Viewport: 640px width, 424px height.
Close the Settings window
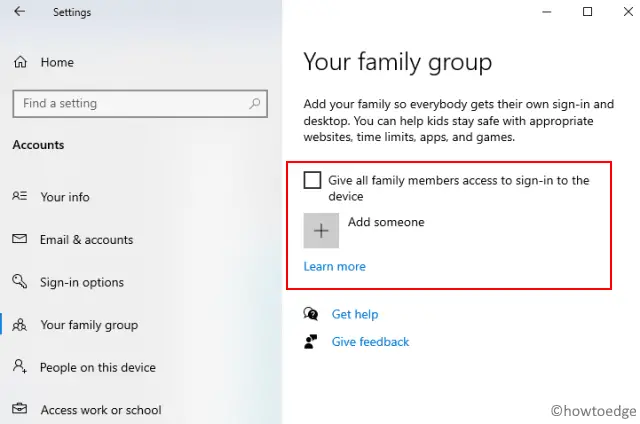(628, 12)
